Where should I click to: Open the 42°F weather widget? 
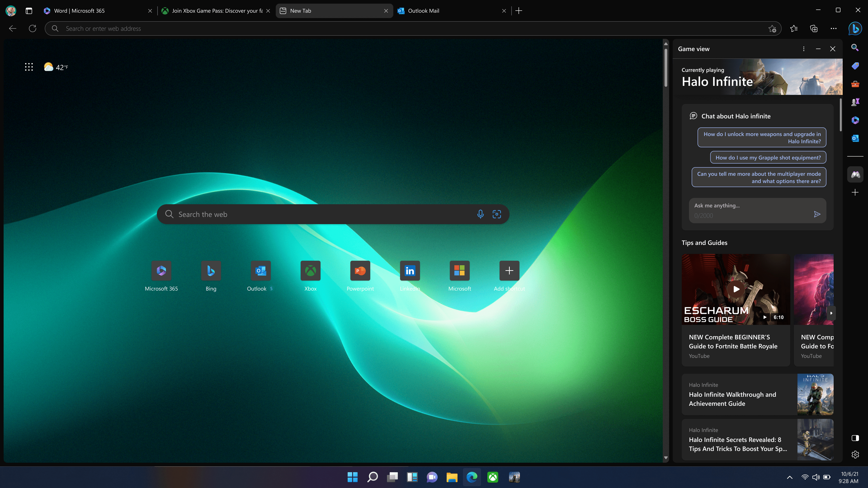[56, 67]
